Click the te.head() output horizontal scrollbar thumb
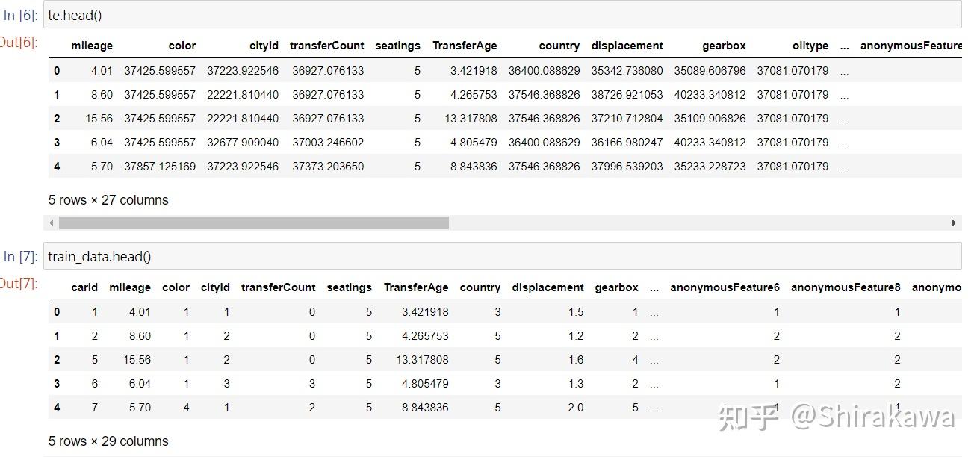Screen dimensions: 980x457 tap(254, 223)
